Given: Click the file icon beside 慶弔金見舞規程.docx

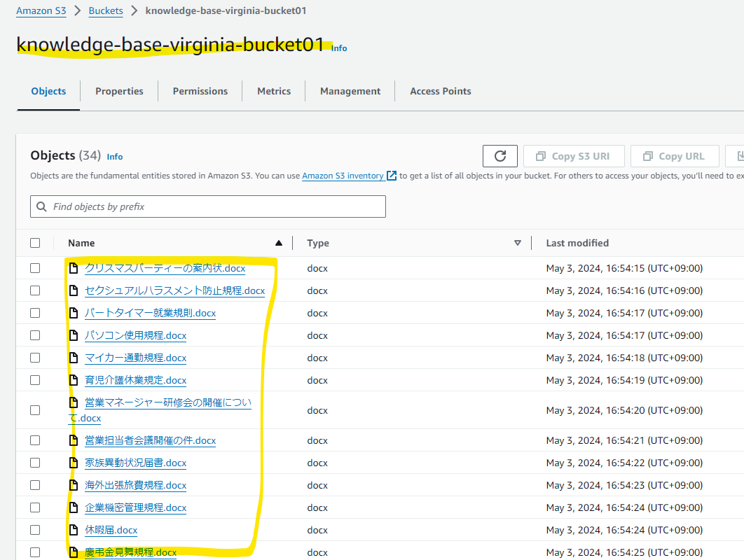Looking at the screenshot, I should [x=74, y=552].
